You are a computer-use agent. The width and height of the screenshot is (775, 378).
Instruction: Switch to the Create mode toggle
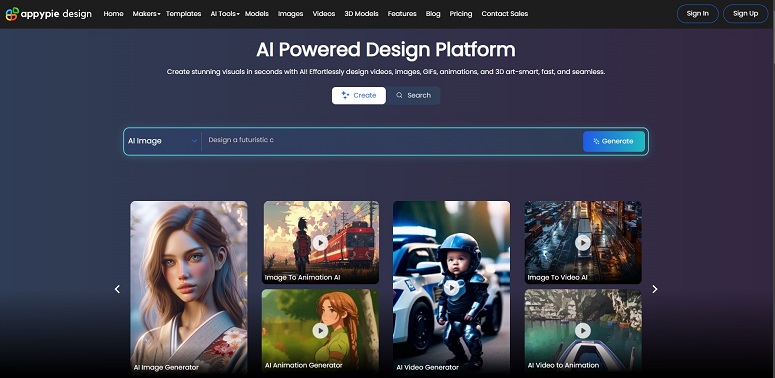(359, 95)
